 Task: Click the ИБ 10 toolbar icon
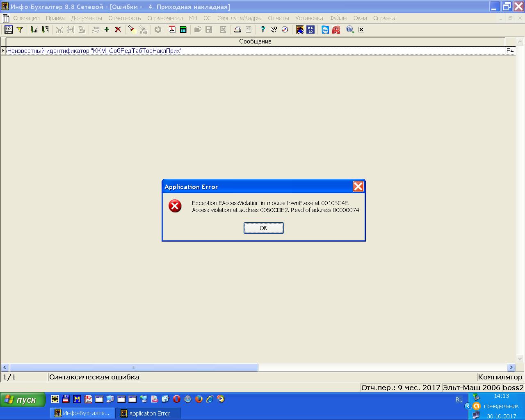pyautogui.click(x=310, y=30)
